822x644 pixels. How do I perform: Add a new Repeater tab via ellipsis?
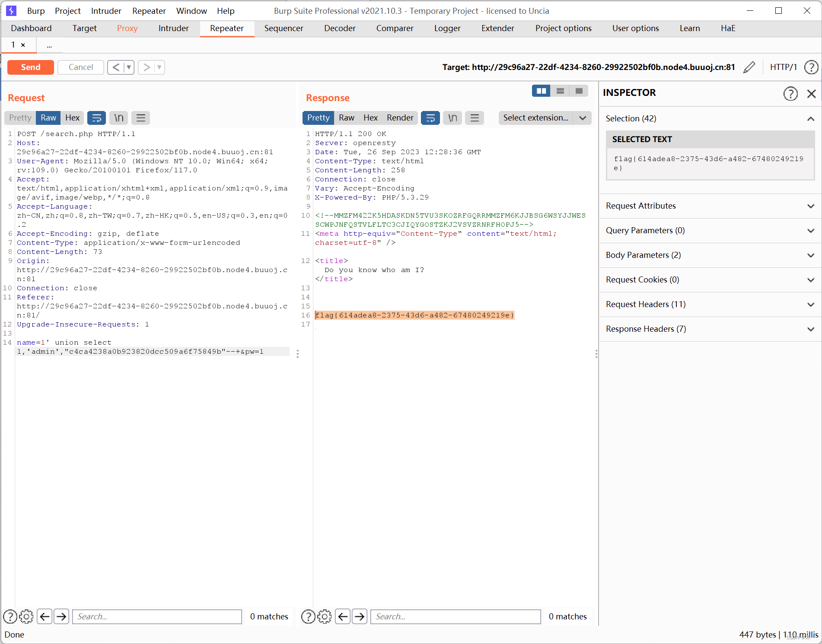(x=49, y=45)
